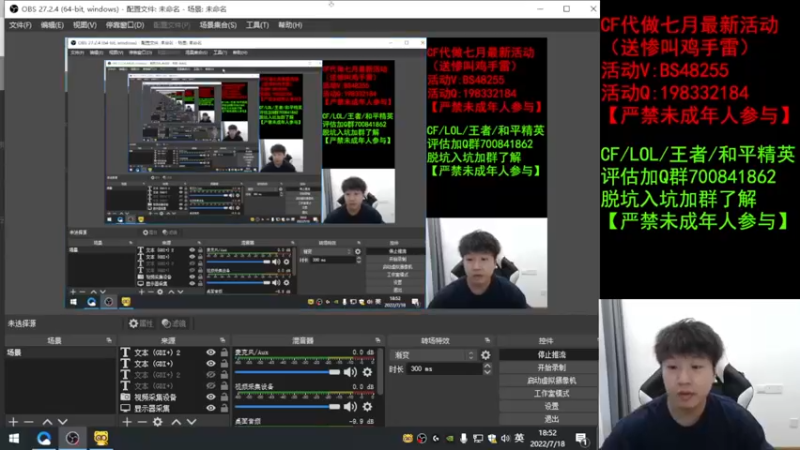Image resolution: width=800 pixels, height=450 pixels.
Task: Click the 滤镜 filters button
Action: pos(174,323)
